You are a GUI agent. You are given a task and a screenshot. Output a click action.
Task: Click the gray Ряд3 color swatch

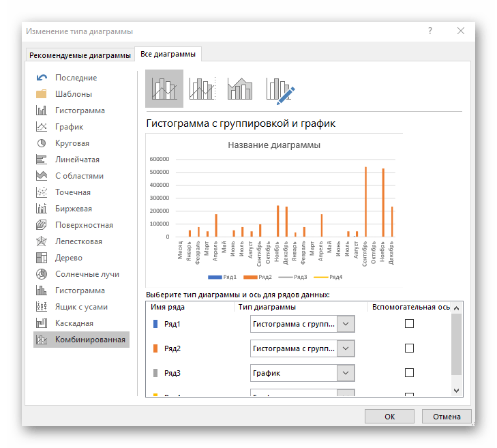tap(155, 372)
